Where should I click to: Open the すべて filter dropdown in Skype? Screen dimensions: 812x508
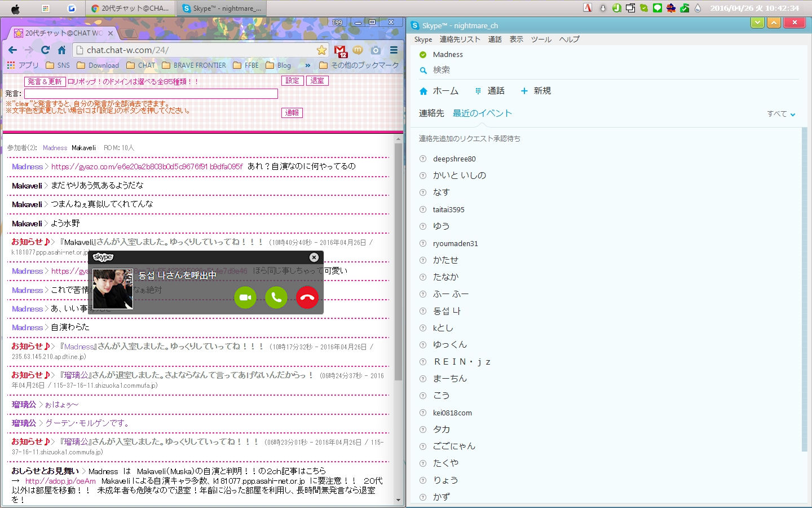tap(781, 114)
